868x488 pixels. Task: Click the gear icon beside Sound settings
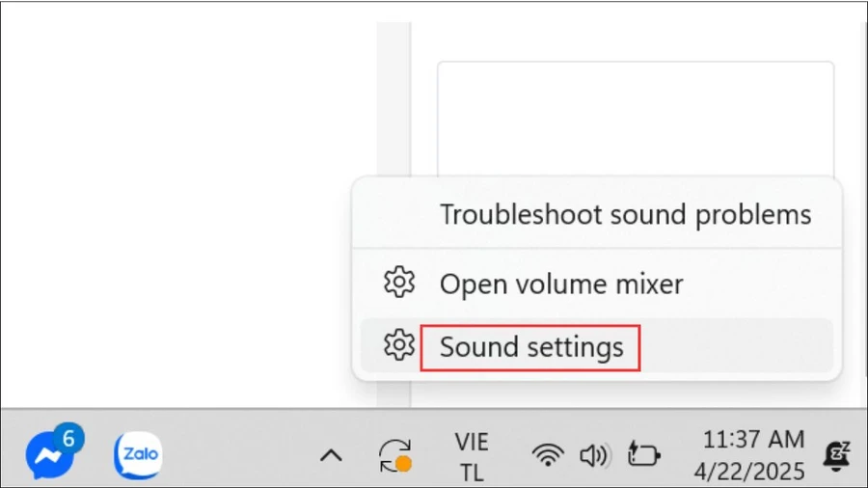click(x=399, y=345)
